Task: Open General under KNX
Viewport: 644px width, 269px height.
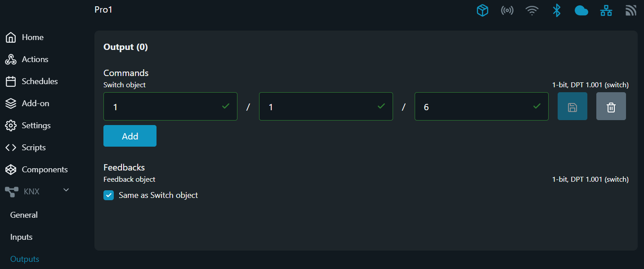Action: tap(24, 215)
